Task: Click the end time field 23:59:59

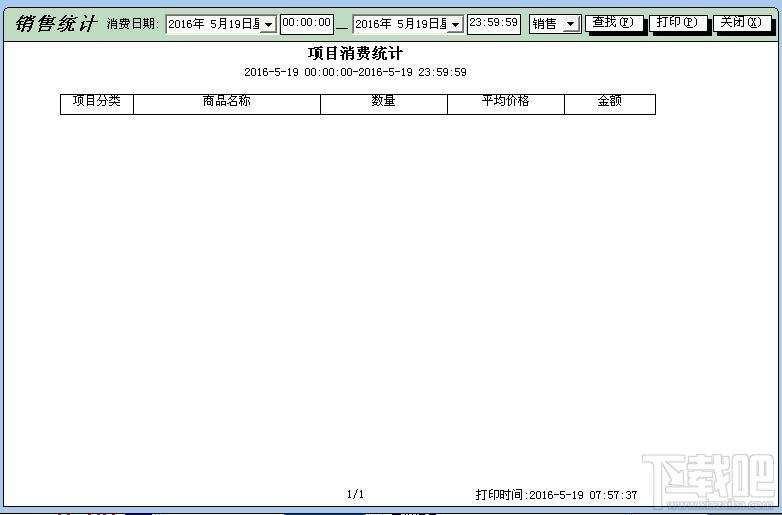Action: [494, 23]
